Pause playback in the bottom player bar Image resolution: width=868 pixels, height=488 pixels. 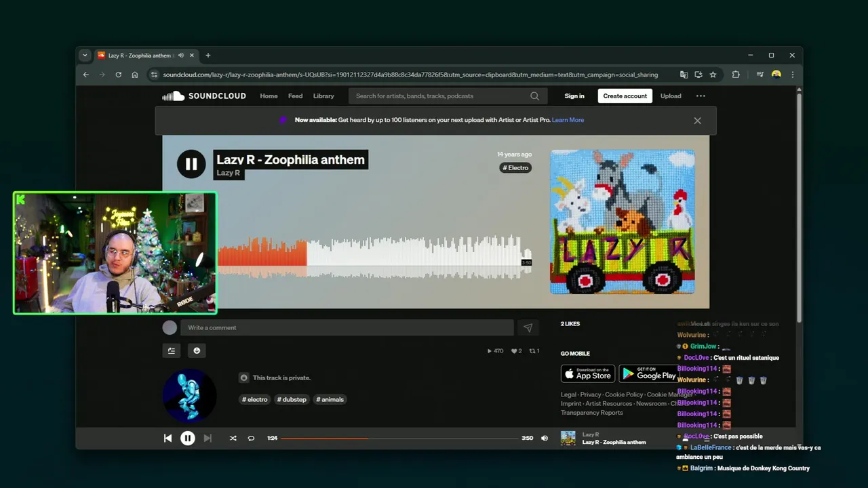pyautogui.click(x=188, y=439)
